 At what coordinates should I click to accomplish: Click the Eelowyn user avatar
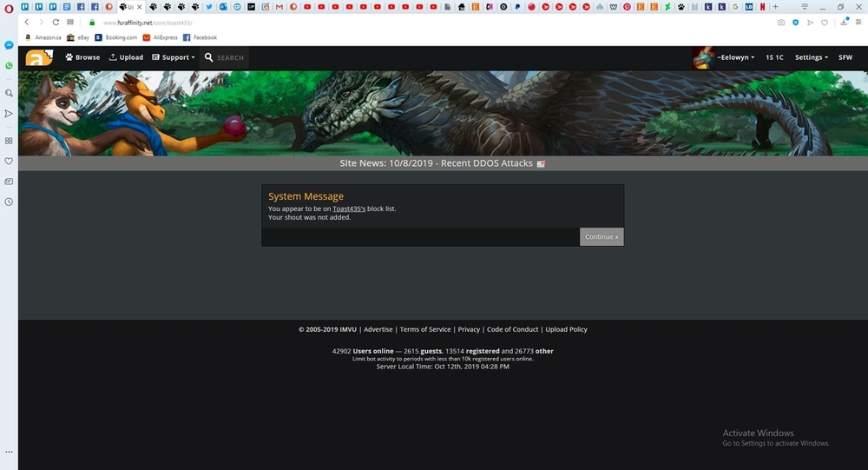[704, 57]
